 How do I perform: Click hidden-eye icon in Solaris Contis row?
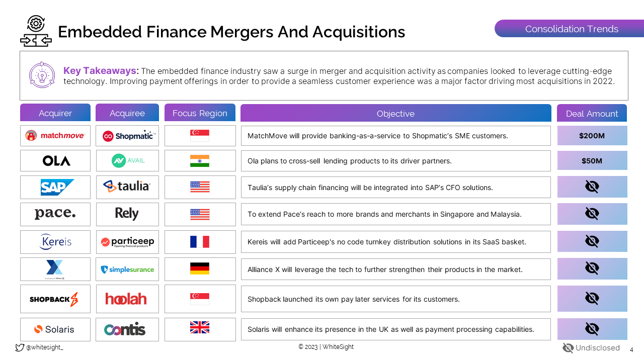tap(592, 329)
